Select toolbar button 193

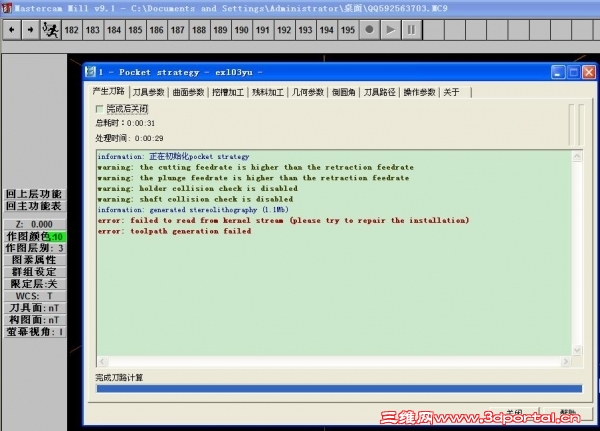[x=305, y=29]
